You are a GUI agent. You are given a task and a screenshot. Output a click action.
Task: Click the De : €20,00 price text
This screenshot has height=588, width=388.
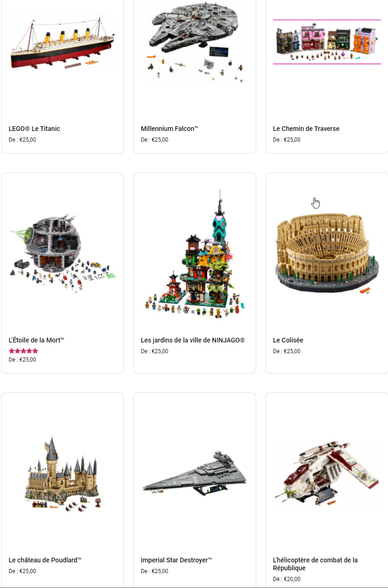286,579
